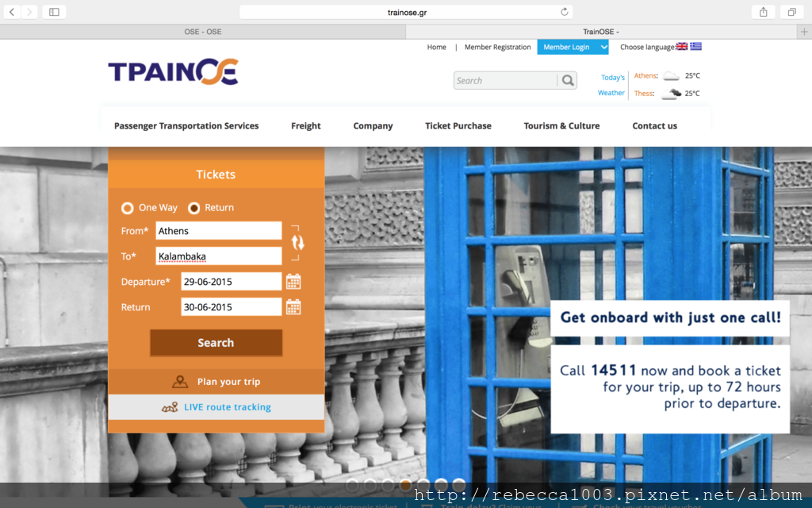Click the Thess 25°C temperature value

(692, 94)
